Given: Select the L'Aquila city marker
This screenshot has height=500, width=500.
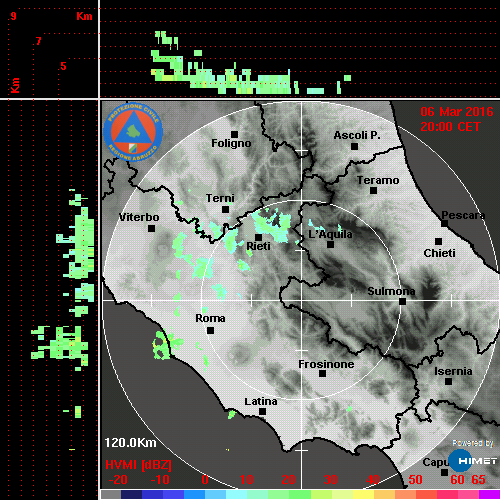Looking at the screenshot, I should tap(330, 244).
